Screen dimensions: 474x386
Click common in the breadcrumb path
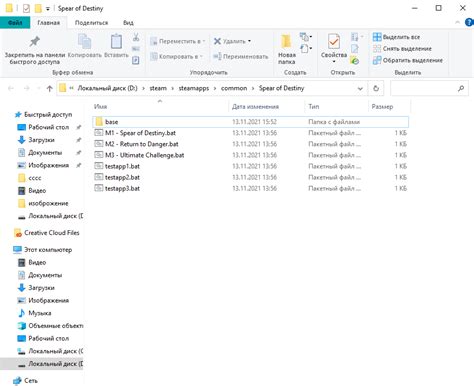234,88
